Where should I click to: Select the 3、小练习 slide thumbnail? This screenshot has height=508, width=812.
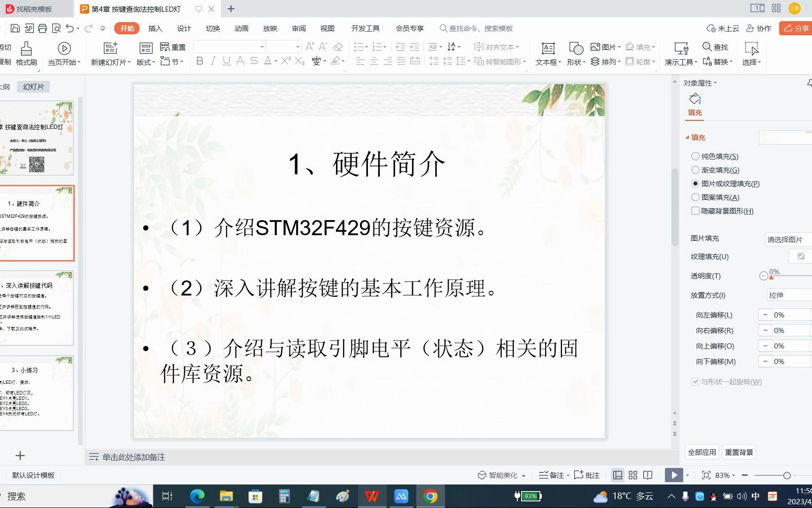tap(38, 393)
